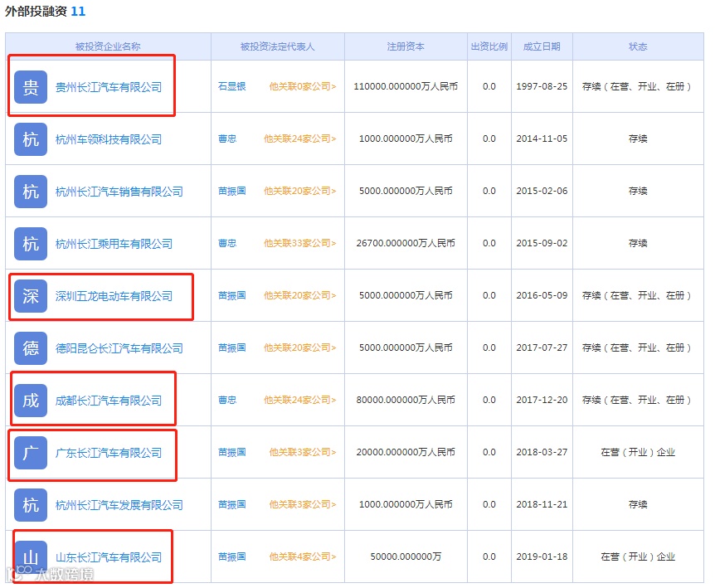
Task: Click the 贵 icon for 贵州长江汽车有限公司
Action: [31, 87]
